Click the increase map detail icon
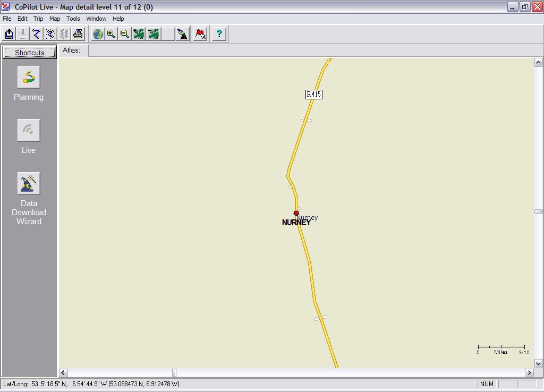The height and width of the screenshot is (392, 544). (139, 34)
